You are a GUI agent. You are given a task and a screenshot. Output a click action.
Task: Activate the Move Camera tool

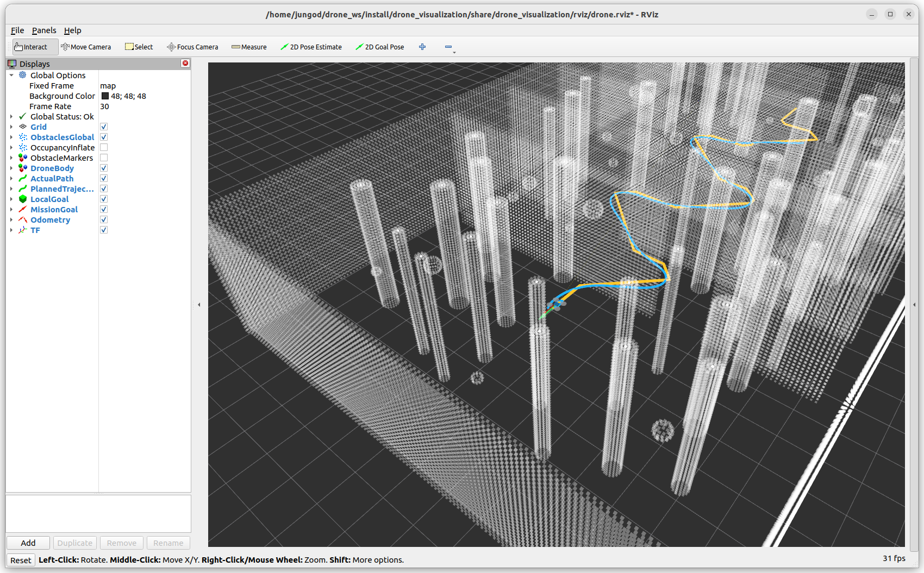(86, 47)
